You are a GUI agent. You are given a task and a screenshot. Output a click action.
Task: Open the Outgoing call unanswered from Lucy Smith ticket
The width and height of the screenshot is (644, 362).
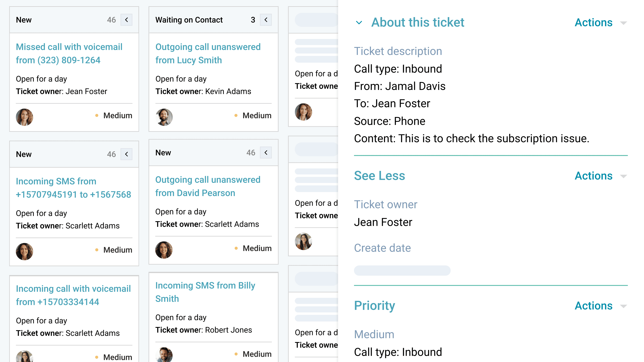[x=208, y=53]
